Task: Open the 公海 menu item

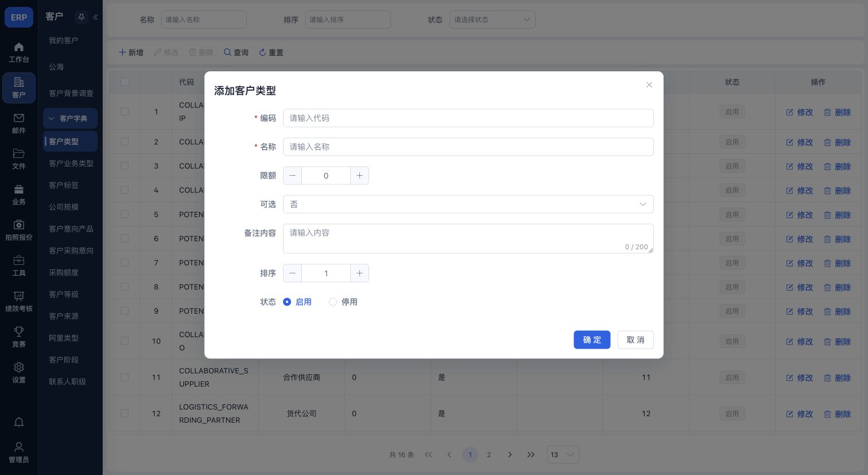Action: (56, 67)
